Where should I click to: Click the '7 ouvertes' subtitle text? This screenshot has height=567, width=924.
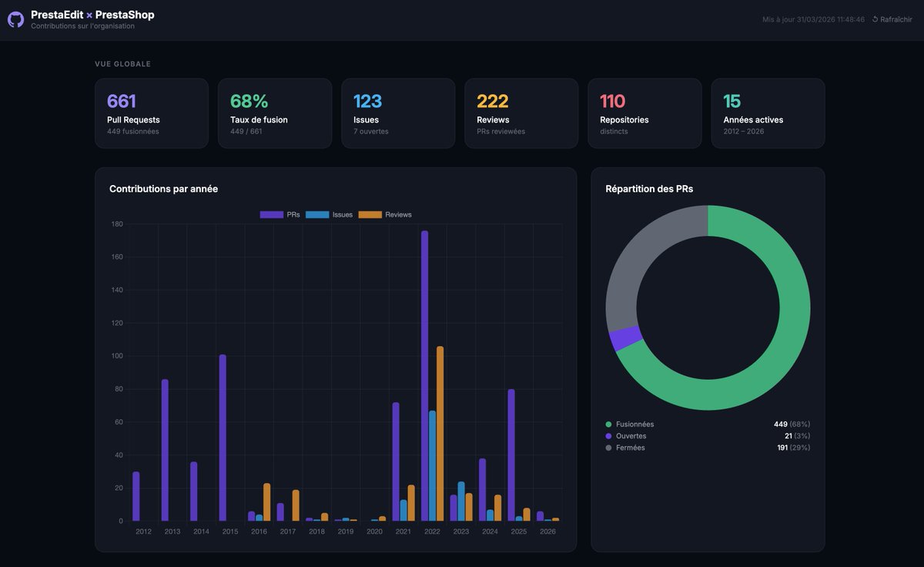coord(371,132)
